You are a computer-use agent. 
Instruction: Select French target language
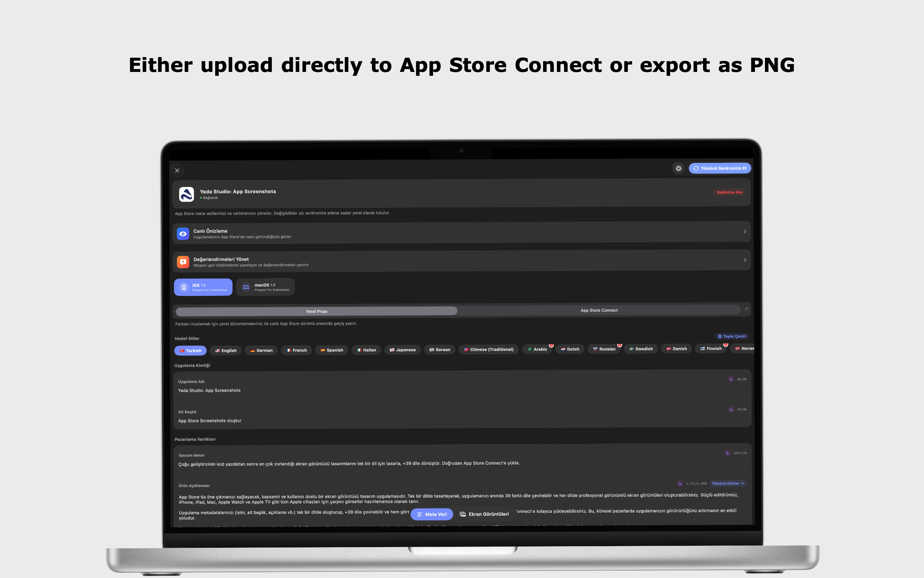[296, 350]
